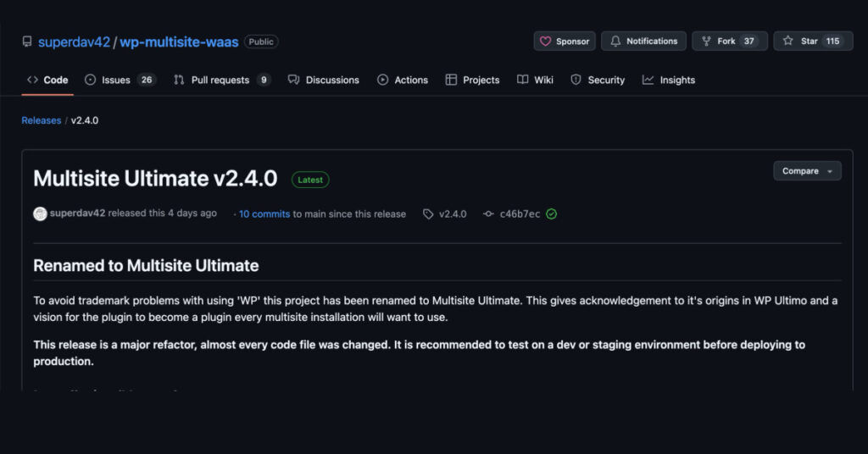The image size is (868, 454).
Task: Open the Compare dropdown
Action: point(807,171)
